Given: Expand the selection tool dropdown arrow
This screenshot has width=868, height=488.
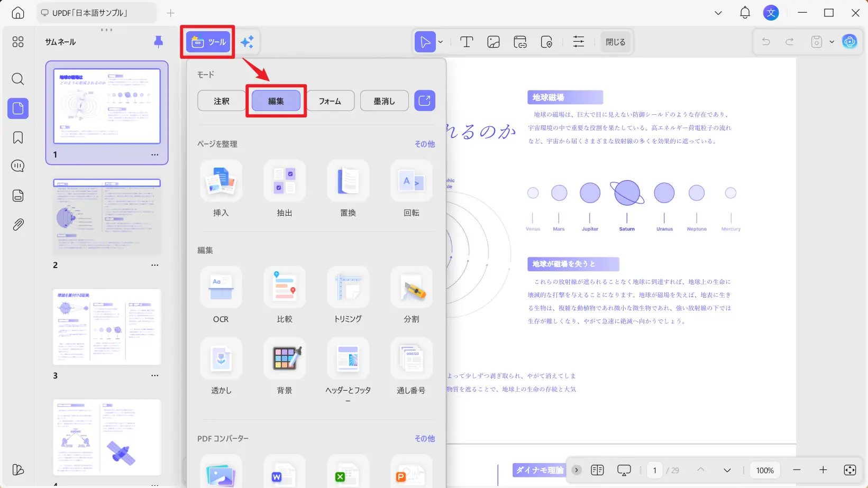Looking at the screenshot, I should 441,42.
